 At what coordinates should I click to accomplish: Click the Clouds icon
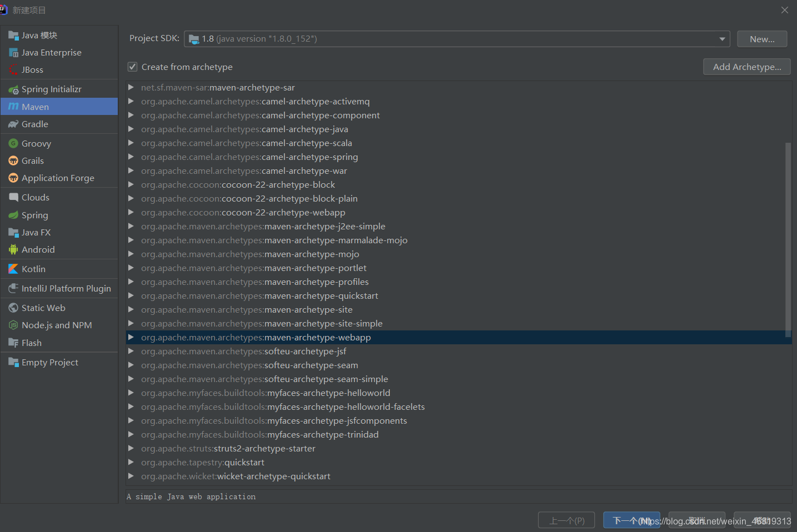(13, 198)
